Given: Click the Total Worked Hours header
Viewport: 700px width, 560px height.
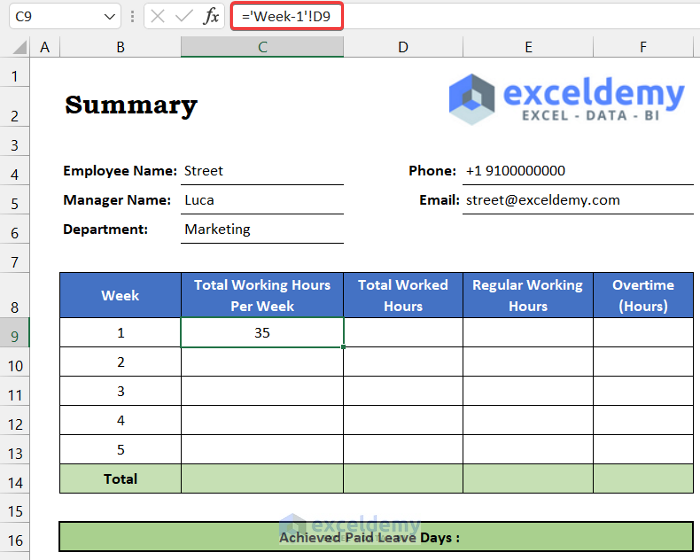Looking at the screenshot, I should point(403,295).
